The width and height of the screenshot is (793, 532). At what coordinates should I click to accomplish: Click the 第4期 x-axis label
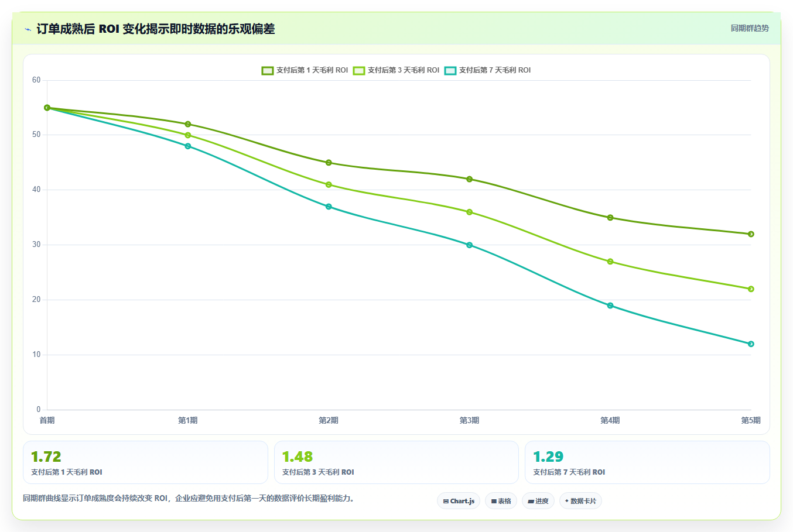[610, 420]
